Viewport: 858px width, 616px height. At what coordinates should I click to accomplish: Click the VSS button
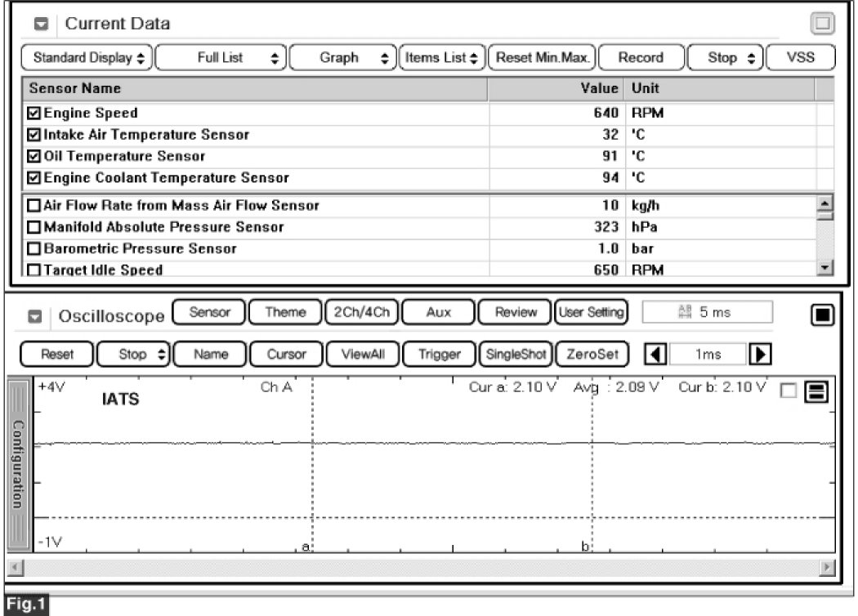click(801, 57)
